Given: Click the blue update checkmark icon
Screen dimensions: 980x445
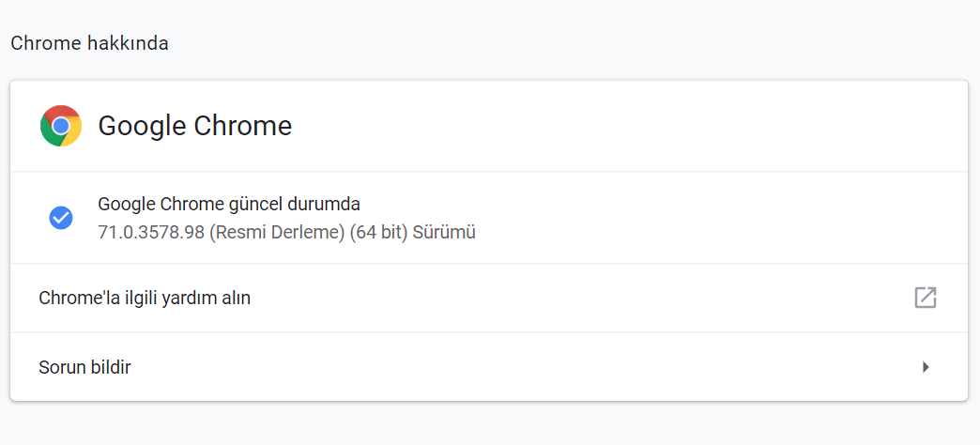Looking at the screenshot, I should tap(61, 218).
